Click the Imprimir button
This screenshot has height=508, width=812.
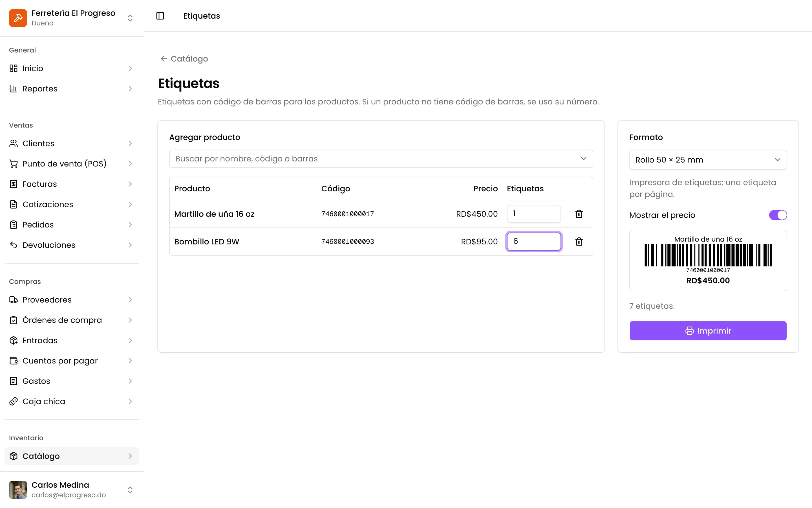(x=708, y=330)
